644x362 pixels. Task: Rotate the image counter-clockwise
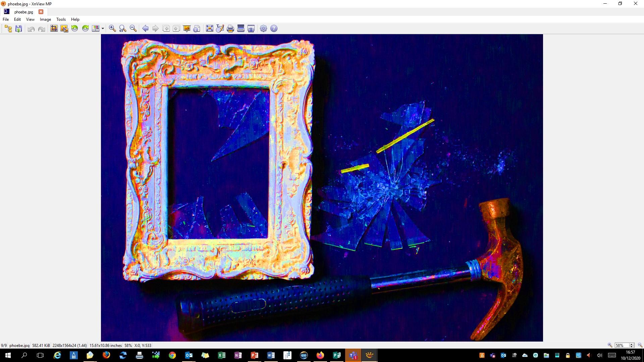coord(74,28)
